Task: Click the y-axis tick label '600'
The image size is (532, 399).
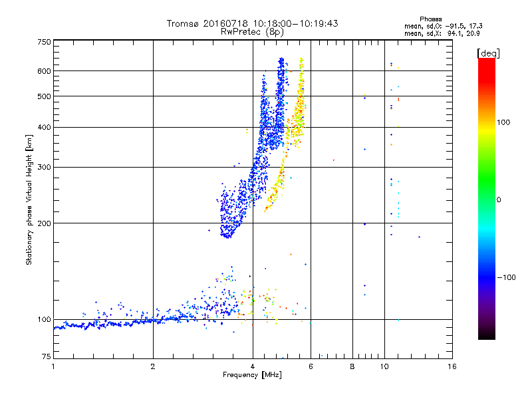Action: click(44, 71)
